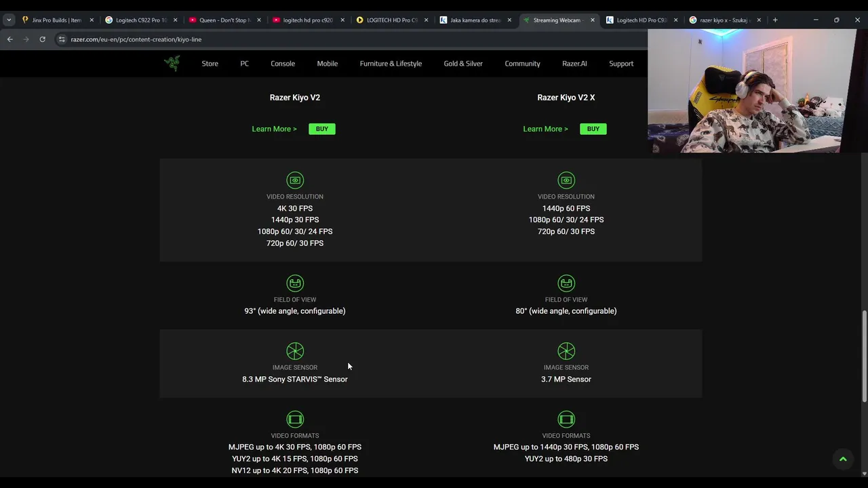This screenshot has width=868, height=488.
Task: Open the Console menu
Action: (283, 64)
